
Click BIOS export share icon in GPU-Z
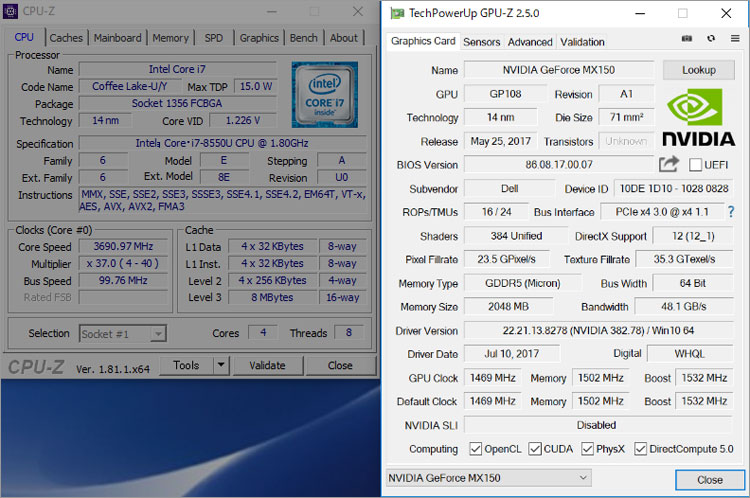(669, 164)
